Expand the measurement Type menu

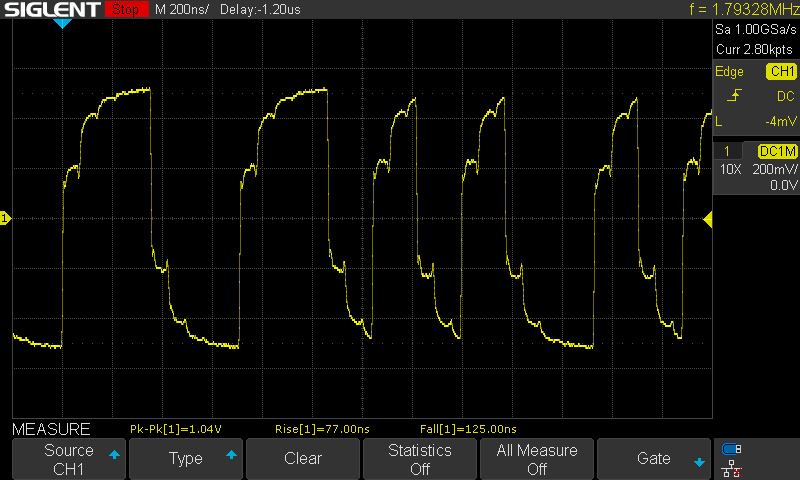click(x=185, y=459)
